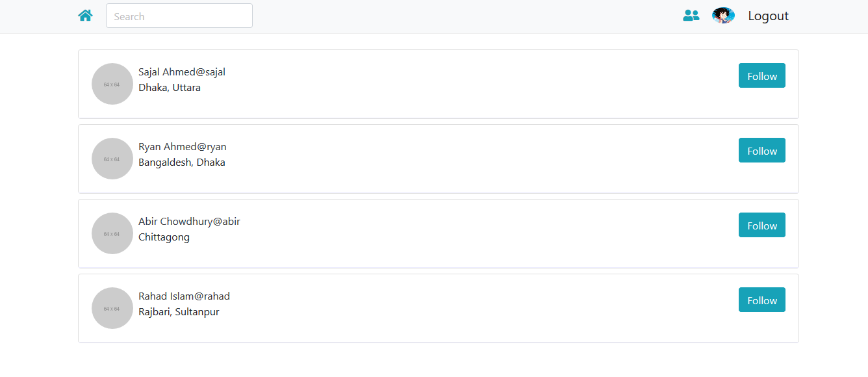
Task: Click Abir Chowdhury's profile picture placeholder
Action: (112, 233)
